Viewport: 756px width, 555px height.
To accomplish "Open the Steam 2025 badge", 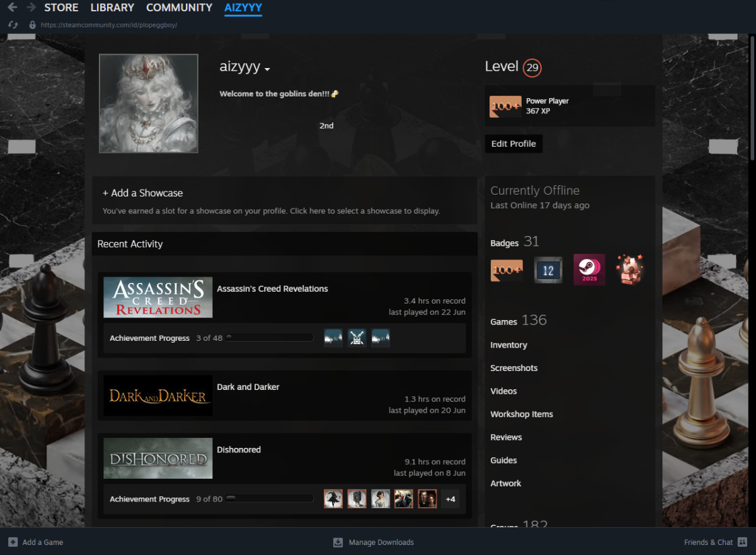I will 589,270.
